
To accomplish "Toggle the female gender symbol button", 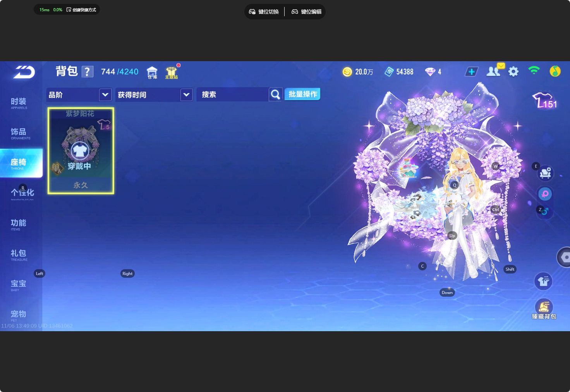I will [x=545, y=194].
